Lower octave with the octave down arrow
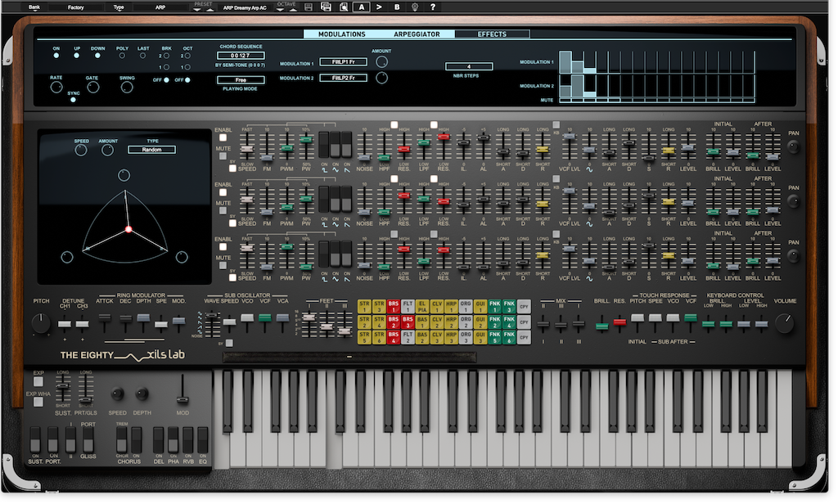This screenshot has height=504, width=838. coord(280,10)
